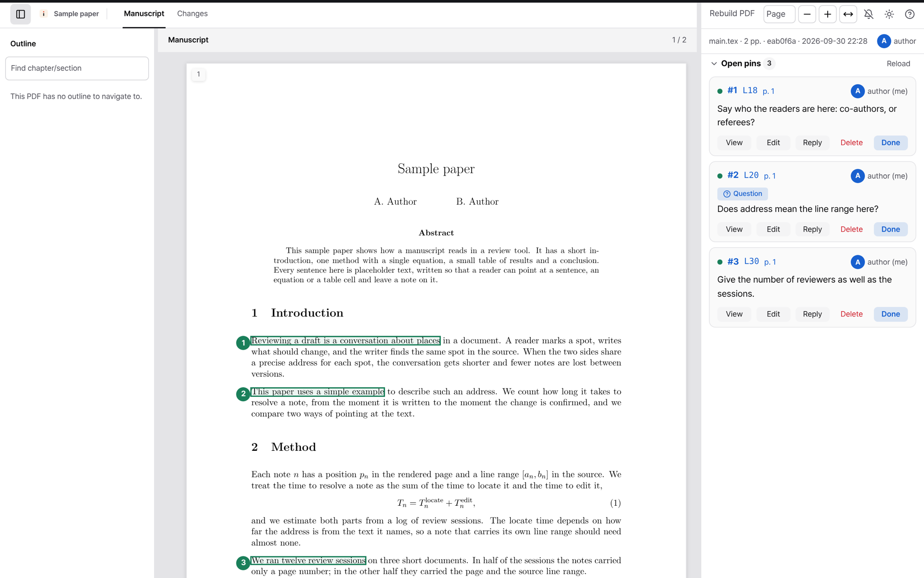This screenshot has width=924, height=578.
Task: Click the #2 pin link
Action: point(732,175)
